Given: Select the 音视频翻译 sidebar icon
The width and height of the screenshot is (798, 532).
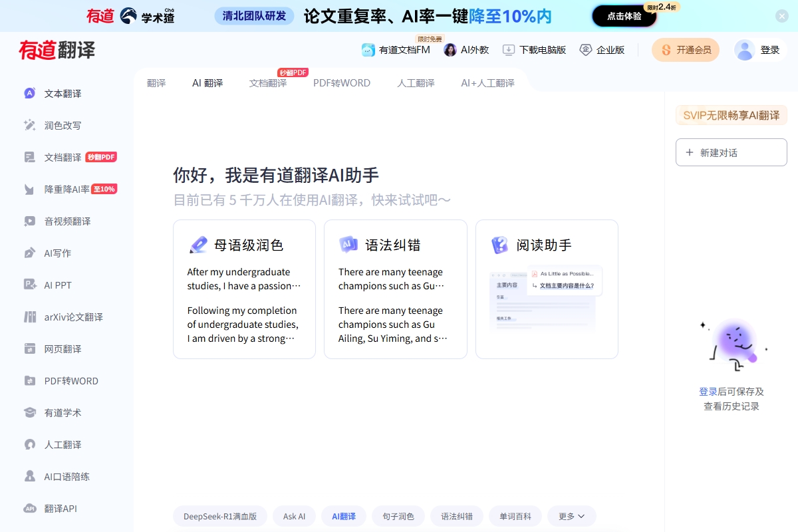Looking at the screenshot, I should click(29, 221).
